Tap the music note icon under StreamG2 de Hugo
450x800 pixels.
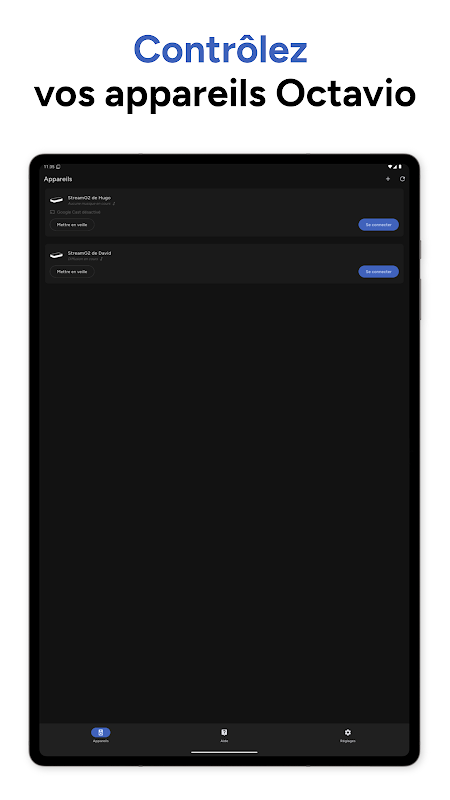coord(114,204)
